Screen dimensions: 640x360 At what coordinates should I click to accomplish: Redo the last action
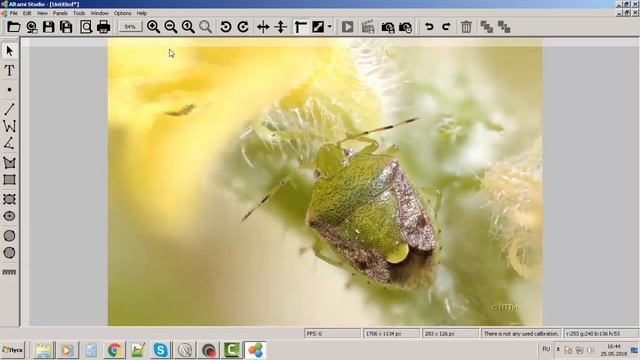446,27
